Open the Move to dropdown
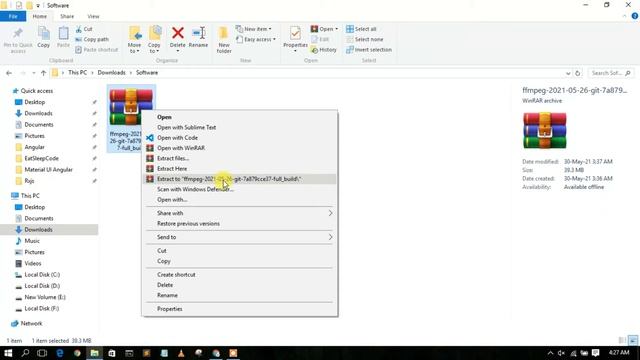640x360 pixels. (x=134, y=40)
